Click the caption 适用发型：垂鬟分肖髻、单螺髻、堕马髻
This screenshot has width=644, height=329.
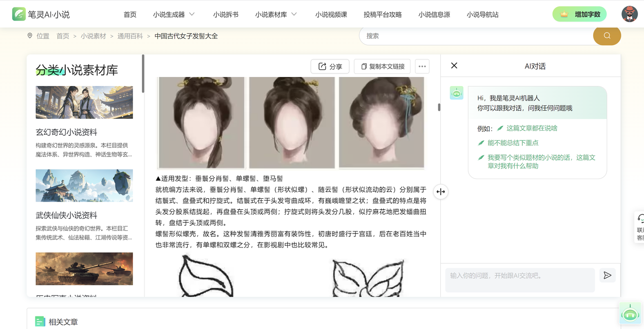219,179
